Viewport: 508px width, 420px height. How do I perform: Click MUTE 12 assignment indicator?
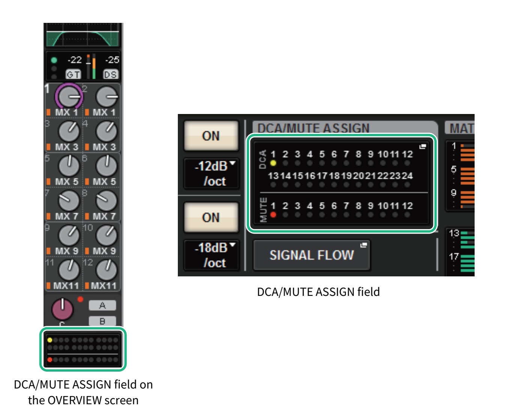pos(407,215)
